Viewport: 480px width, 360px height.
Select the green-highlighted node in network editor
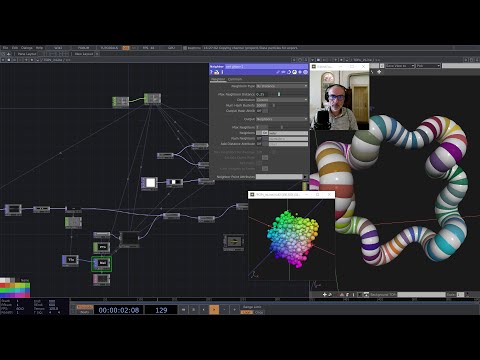tap(102, 263)
